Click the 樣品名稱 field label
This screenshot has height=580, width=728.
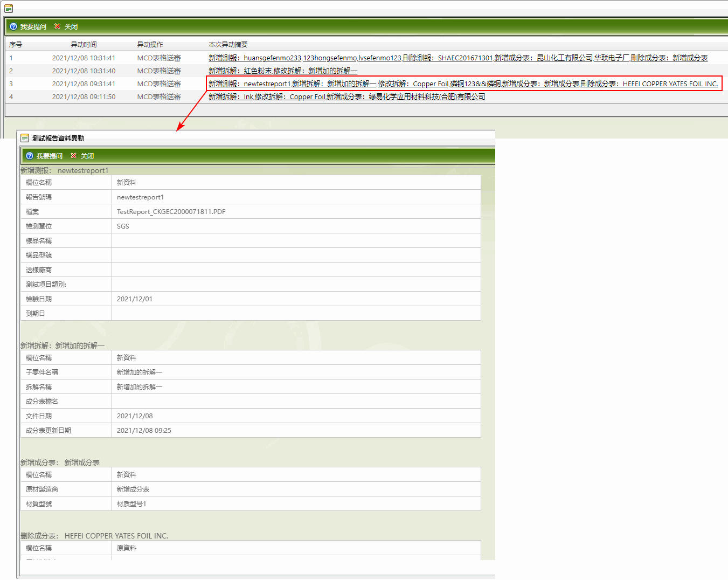[x=39, y=241]
